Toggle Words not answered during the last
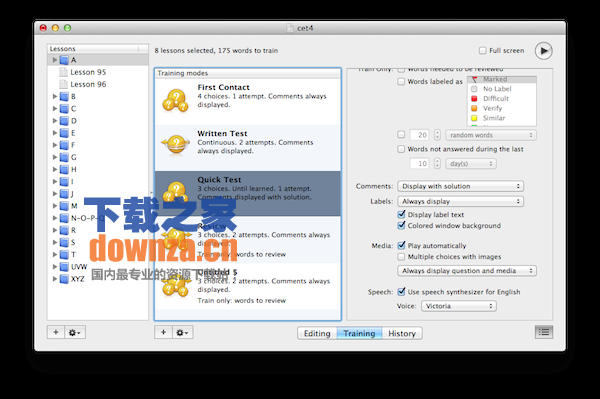 401,149
